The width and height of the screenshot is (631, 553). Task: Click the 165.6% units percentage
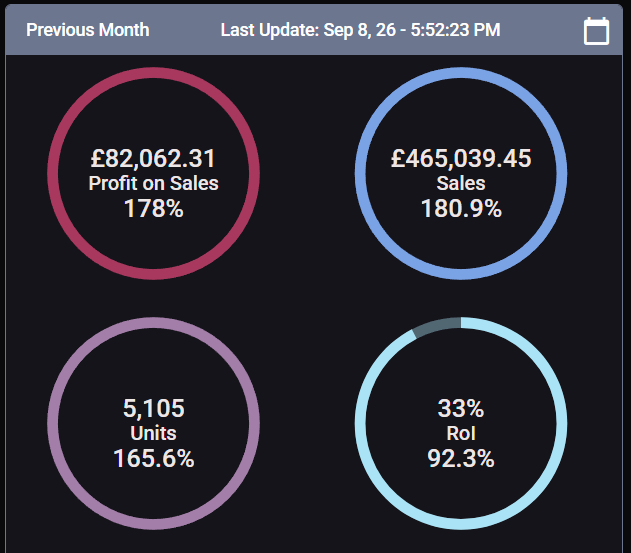coord(153,458)
